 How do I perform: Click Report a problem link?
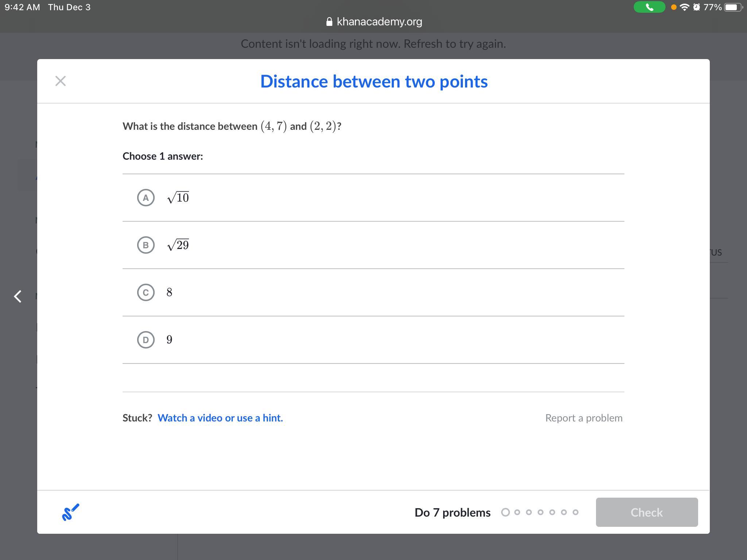[x=584, y=418]
